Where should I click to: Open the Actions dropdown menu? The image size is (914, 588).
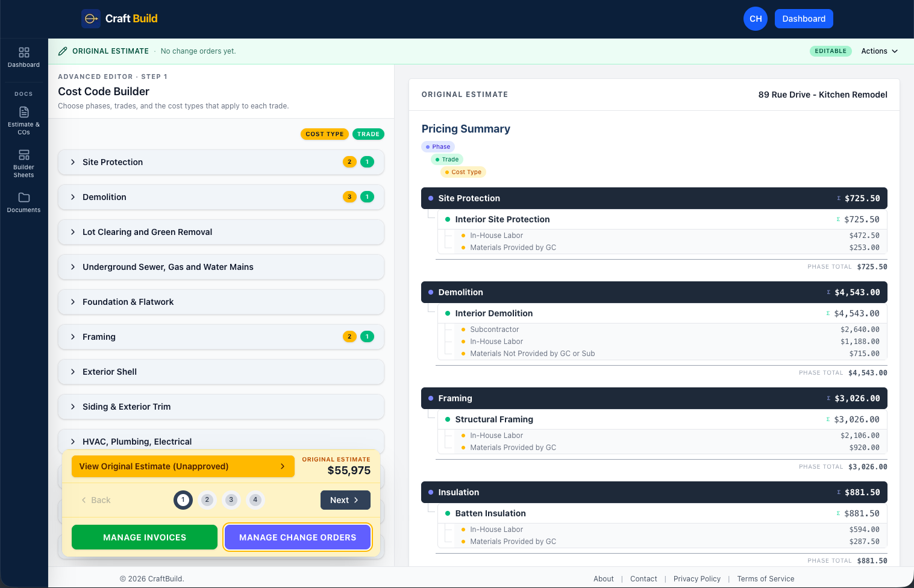click(x=879, y=51)
